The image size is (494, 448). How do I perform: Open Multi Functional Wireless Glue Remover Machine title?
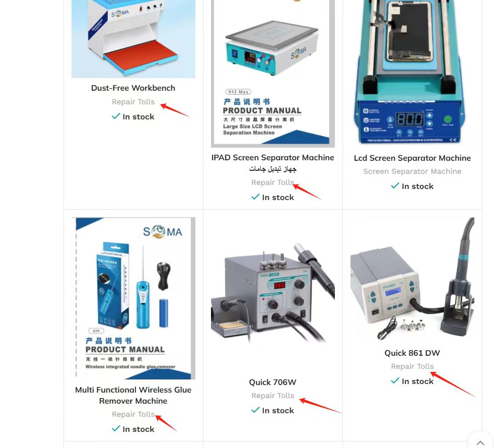[133, 396]
